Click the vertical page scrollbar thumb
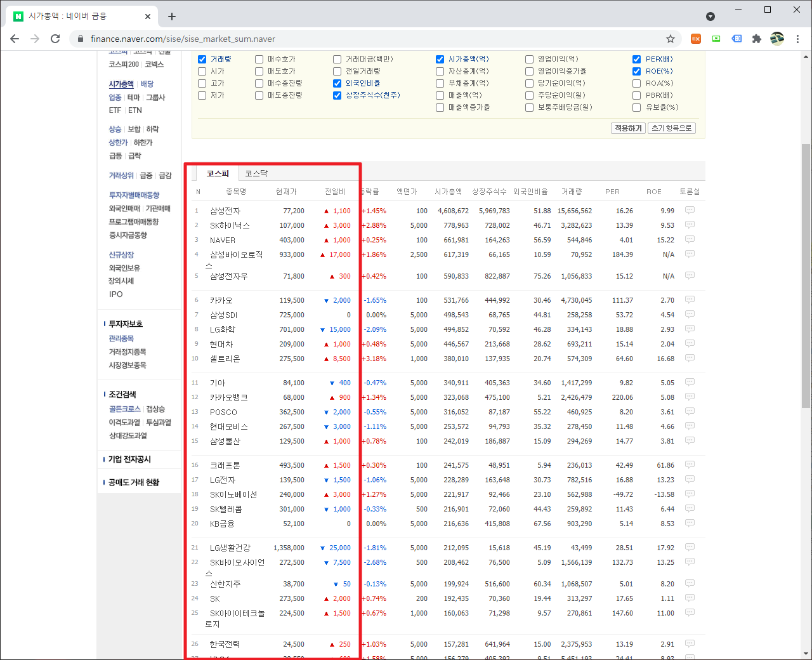This screenshot has width=812, height=660. [x=806, y=276]
